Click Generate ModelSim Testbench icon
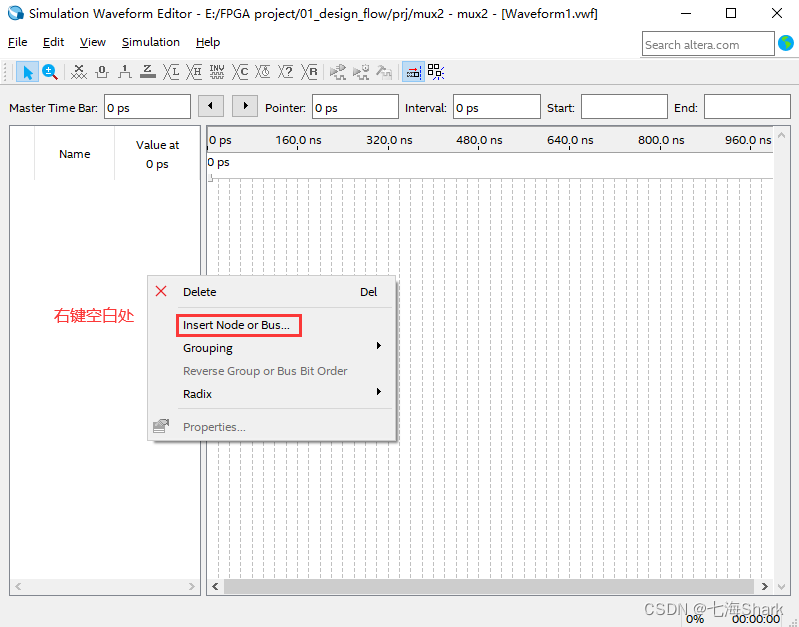Screen dimensions: 799x627 [384, 72]
